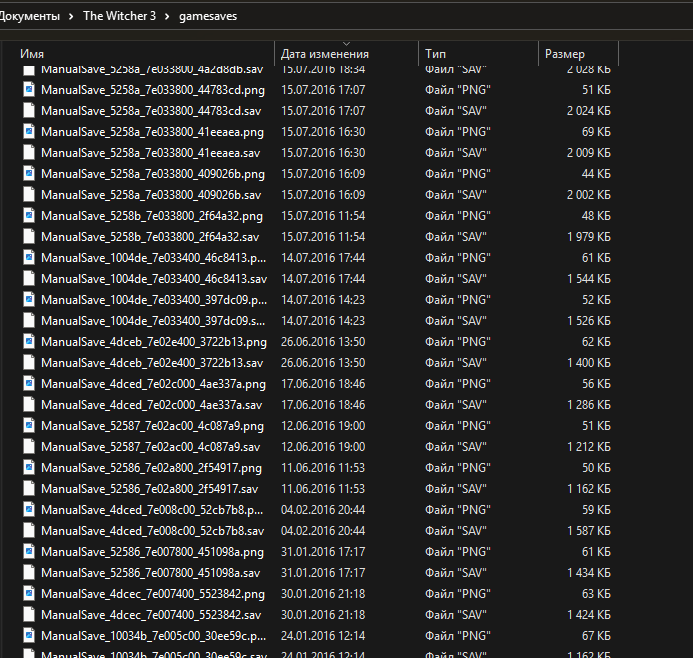Select file name ManualSave_1004de_7e033400_397dc09.s...
Image resolution: width=693 pixels, height=658 pixels.
click(153, 321)
